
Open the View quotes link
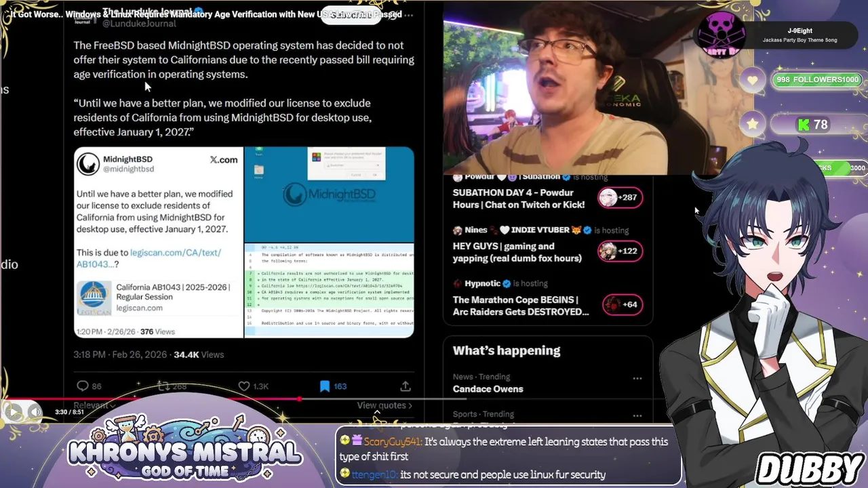384,405
